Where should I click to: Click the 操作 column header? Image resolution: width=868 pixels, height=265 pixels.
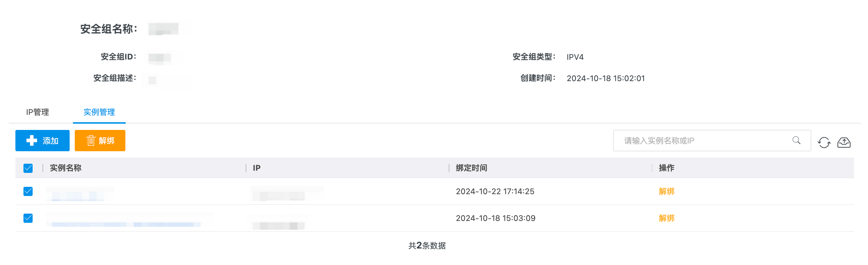666,168
